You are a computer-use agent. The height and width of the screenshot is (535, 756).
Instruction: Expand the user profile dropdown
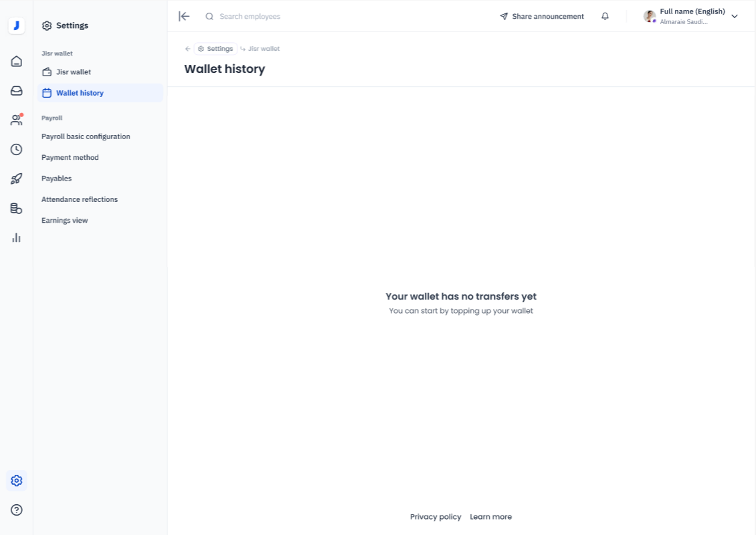[x=734, y=17]
